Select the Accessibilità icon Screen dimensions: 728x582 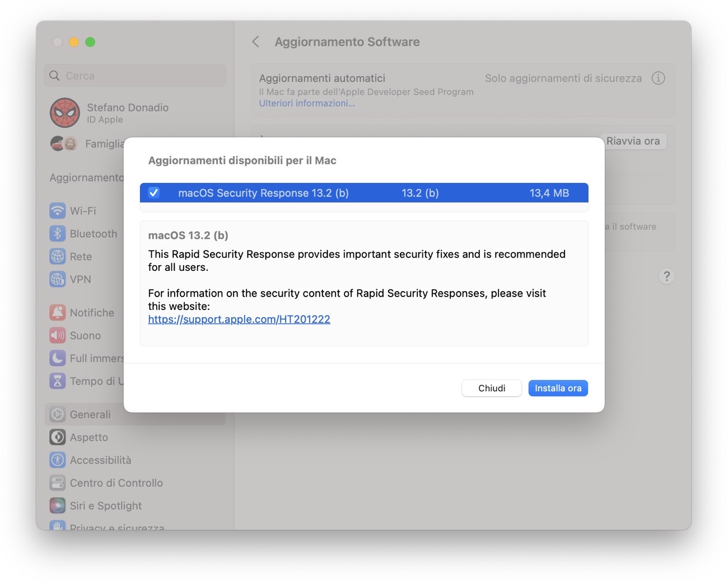58,460
